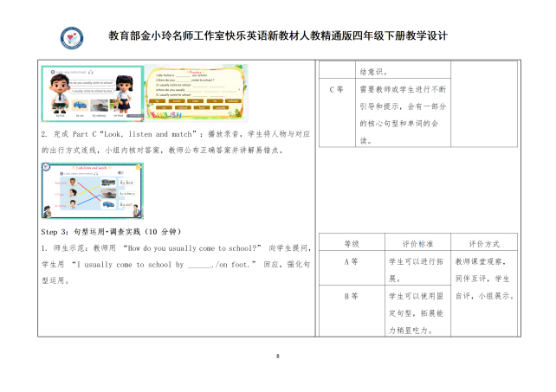Click the page number 8 at bottom

[x=277, y=357]
